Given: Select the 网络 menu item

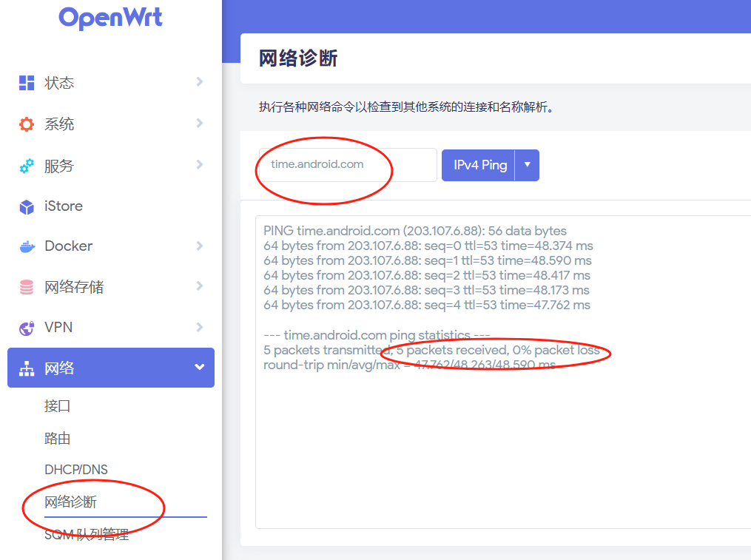Looking at the screenshot, I should click(x=111, y=368).
